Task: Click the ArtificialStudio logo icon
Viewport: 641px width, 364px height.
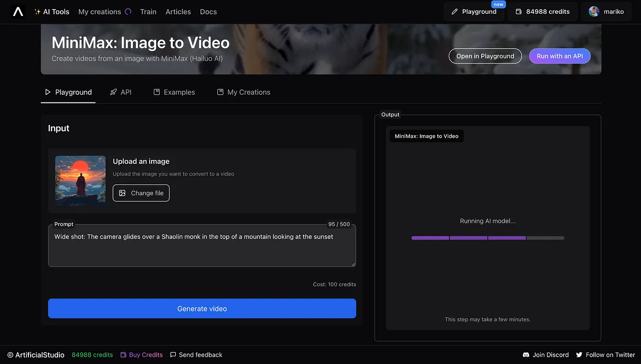Action: pos(18,11)
